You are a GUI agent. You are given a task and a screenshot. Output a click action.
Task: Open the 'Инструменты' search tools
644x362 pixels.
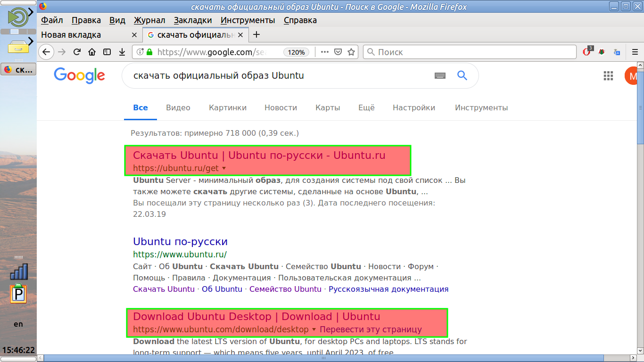click(x=481, y=108)
